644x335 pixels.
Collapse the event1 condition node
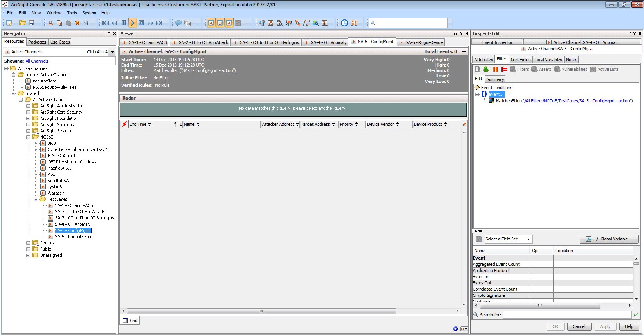pyautogui.click(x=477, y=94)
